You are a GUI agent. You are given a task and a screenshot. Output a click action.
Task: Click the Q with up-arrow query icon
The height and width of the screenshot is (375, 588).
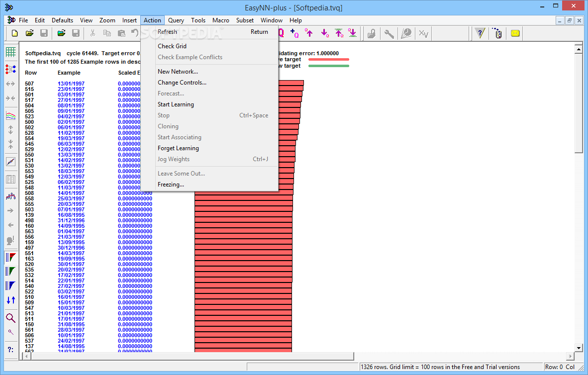coord(309,33)
